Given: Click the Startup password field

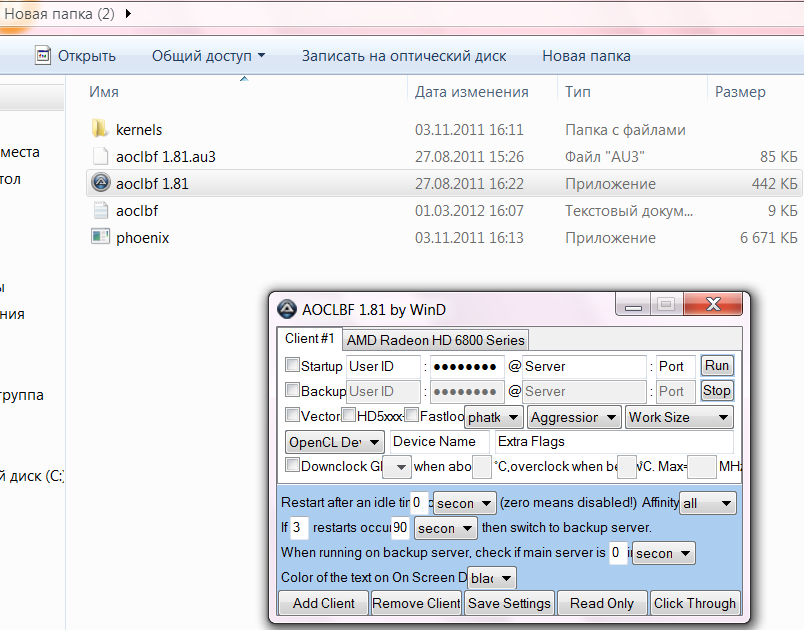Looking at the screenshot, I should point(467,367).
